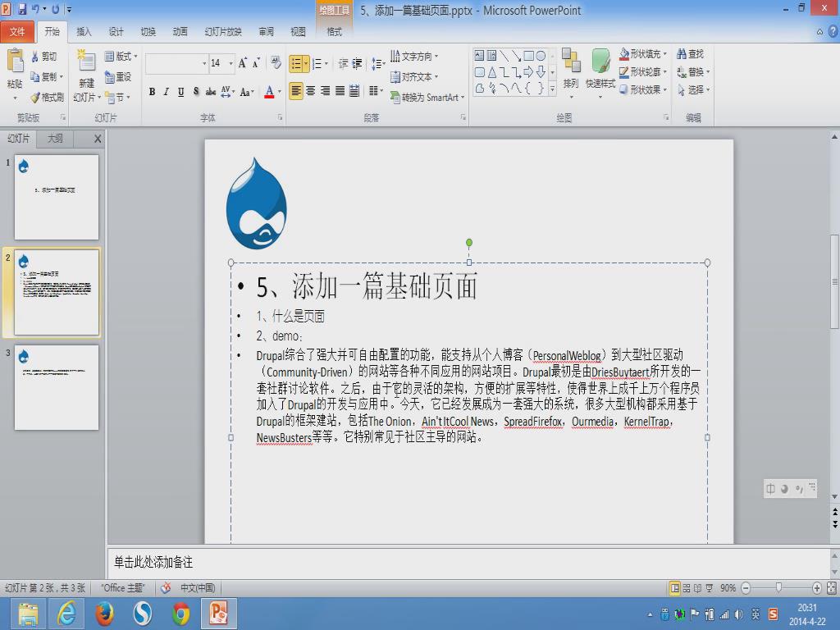840x630 pixels.
Task: Toggle strikethrough (abc) formatting
Action: pos(211,92)
